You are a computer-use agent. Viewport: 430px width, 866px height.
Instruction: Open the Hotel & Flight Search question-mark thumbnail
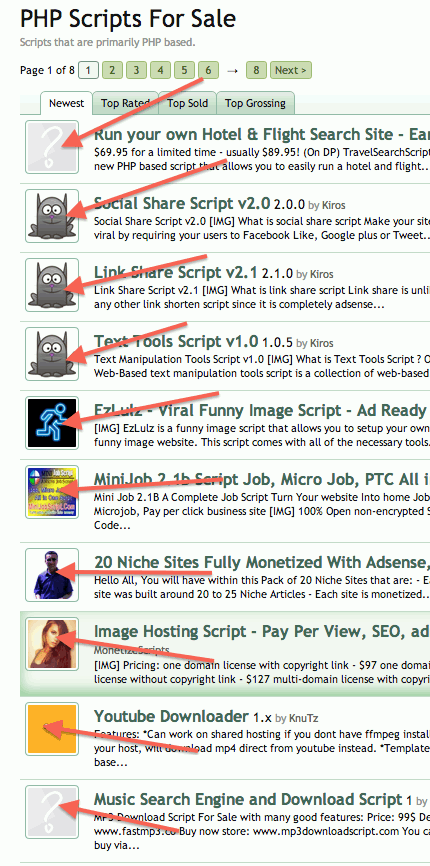[x=52, y=147]
